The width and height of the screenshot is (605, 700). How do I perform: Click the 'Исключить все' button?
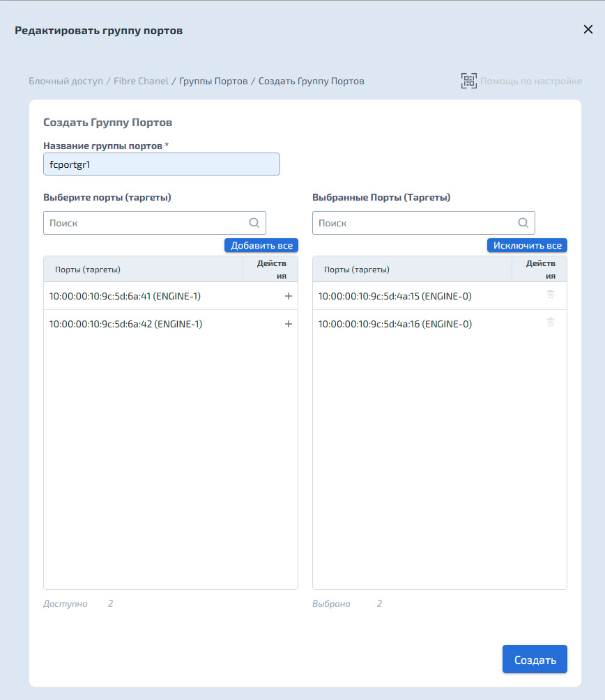[x=527, y=246]
